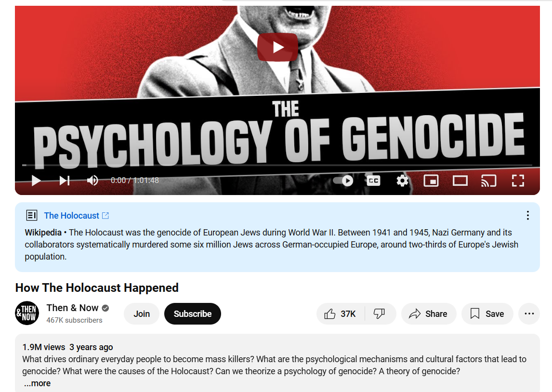Open info panel three-dot menu
The height and width of the screenshot is (392, 552).
pyautogui.click(x=528, y=215)
